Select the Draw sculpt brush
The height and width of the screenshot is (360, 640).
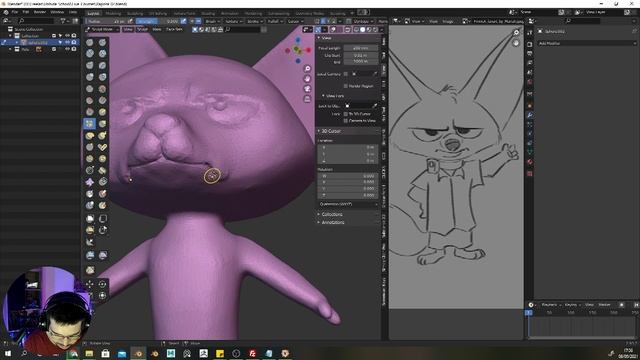coord(90,42)
